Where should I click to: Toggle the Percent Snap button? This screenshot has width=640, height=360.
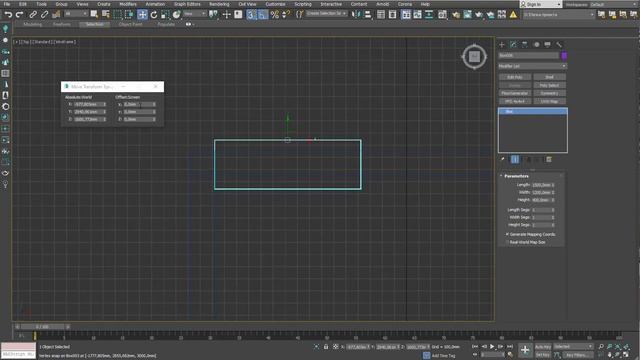pyautogui.click(x=275, y=15)
